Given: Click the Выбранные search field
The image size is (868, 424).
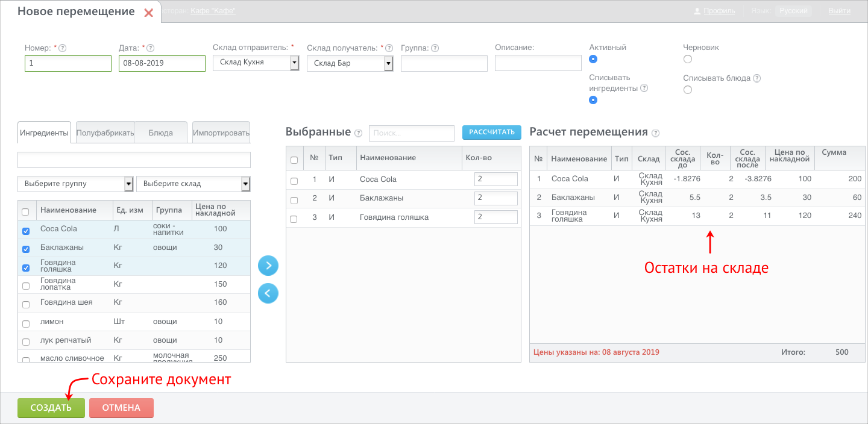Looking at the screenshot, I should pos(412,133).
